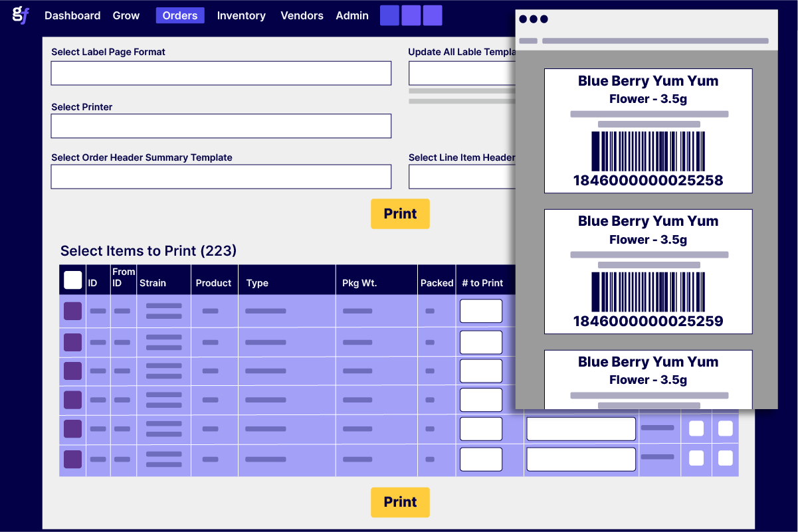Viewport: 798px width, 532px height.
Task: Click sixth row's # to Print field
Action: pos(481,459)
